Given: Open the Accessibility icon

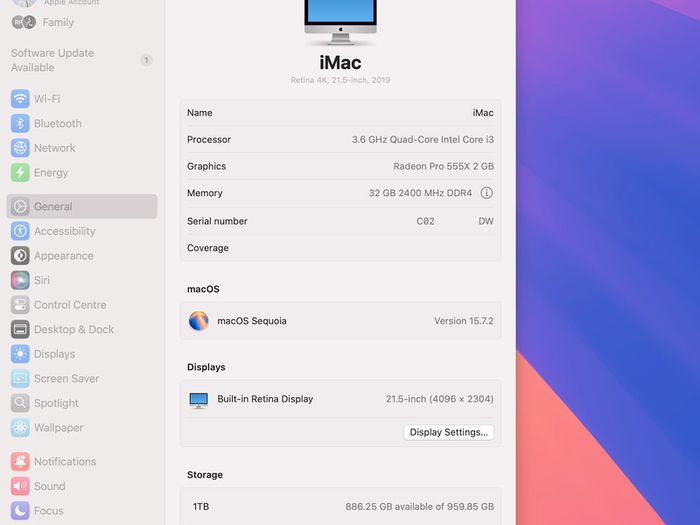Looking at the screenshot, I should pyautogui.click(x=20, y=231).
